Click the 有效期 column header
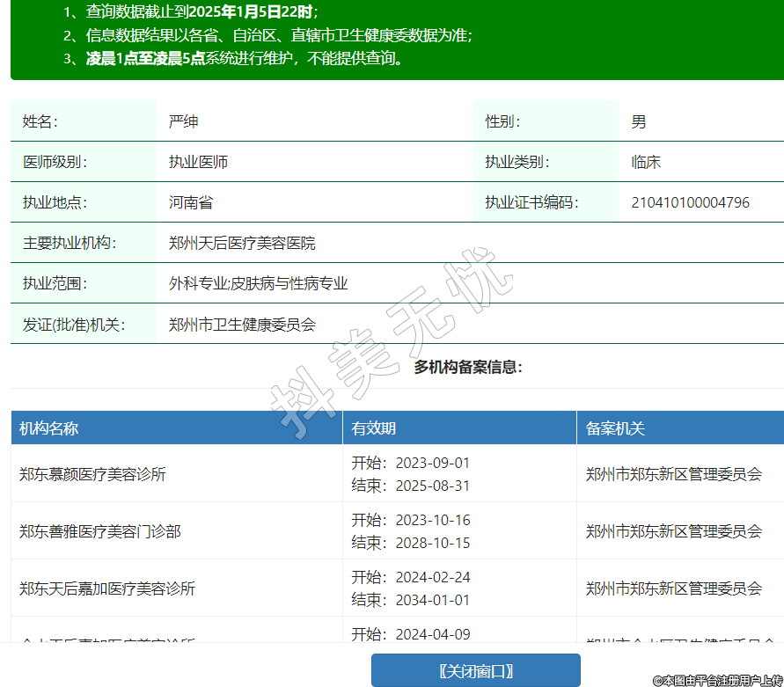 [x=374, y=428]
